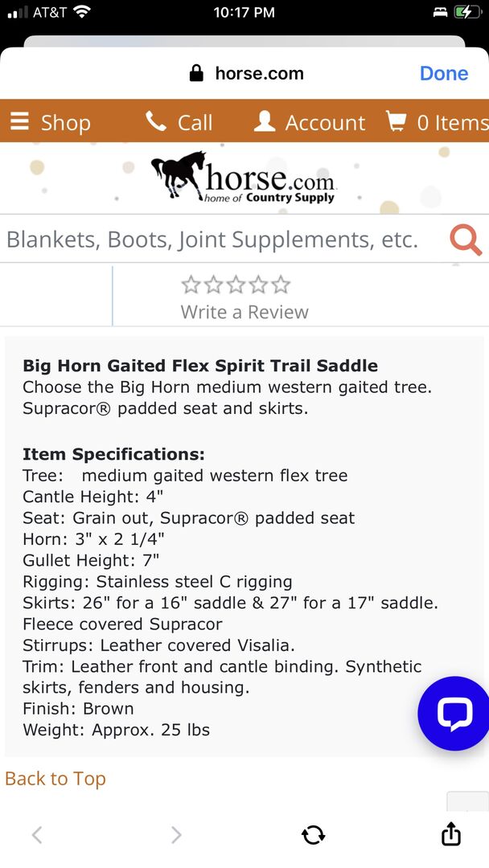Tap the horse.com address bar URL
Screen dimensions: 489x868
point(259,74)
